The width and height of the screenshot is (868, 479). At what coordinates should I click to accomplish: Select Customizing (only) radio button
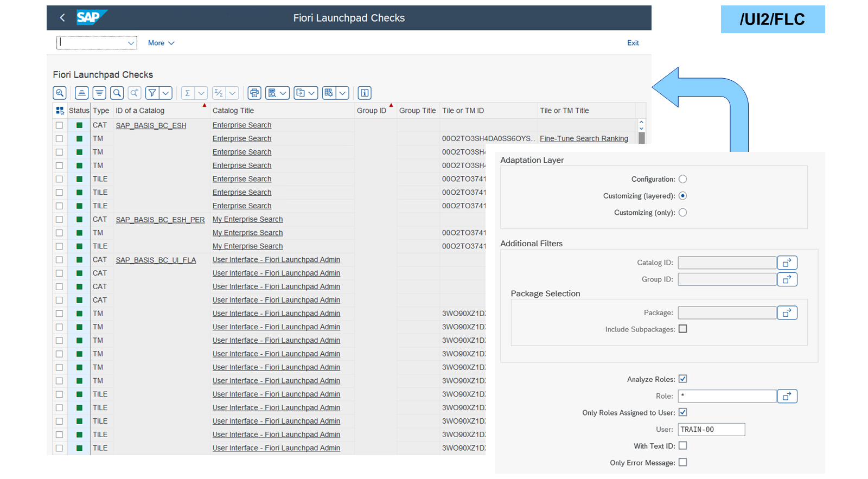tap(683, 213)
